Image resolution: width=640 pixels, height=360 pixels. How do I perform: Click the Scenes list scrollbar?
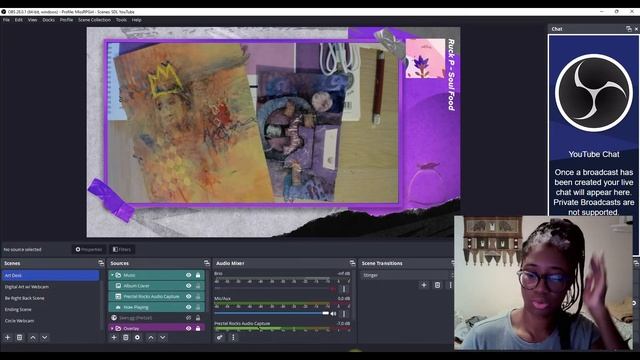click(x=102, y=300)
